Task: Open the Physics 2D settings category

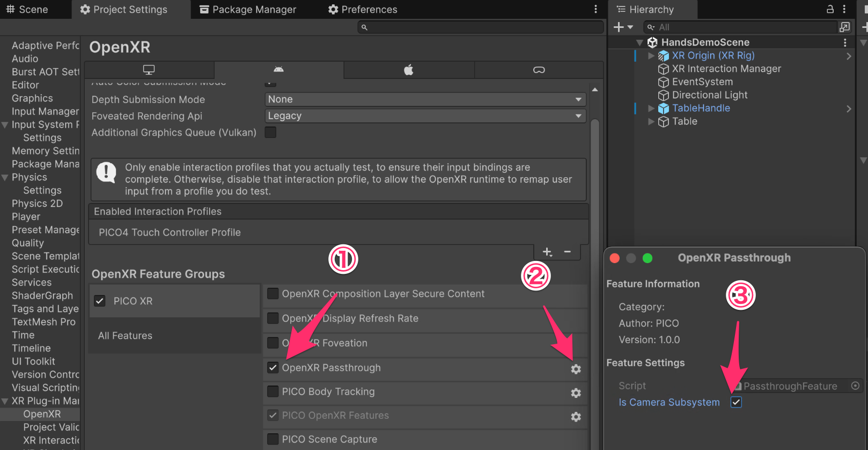Action: (37, 204)
